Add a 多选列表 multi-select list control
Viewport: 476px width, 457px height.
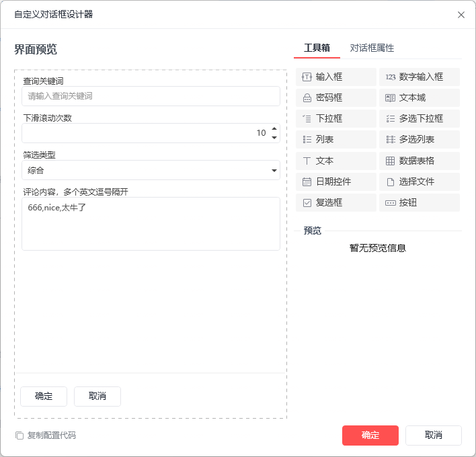420,140
